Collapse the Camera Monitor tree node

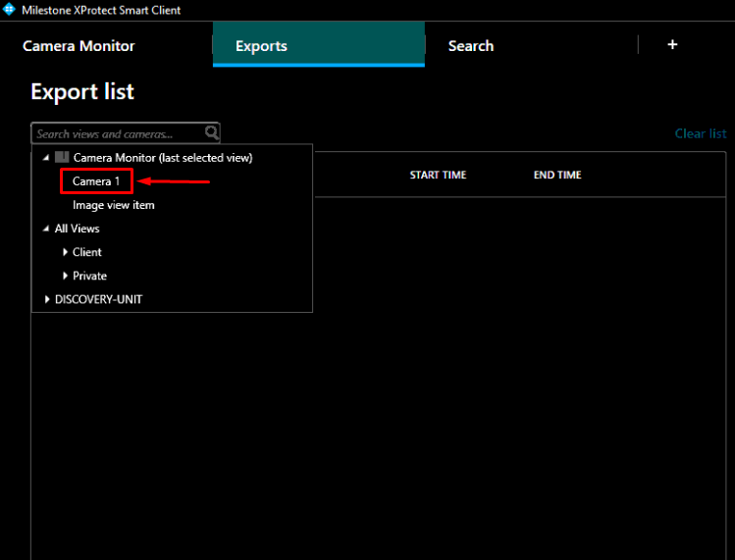[45, 158]
